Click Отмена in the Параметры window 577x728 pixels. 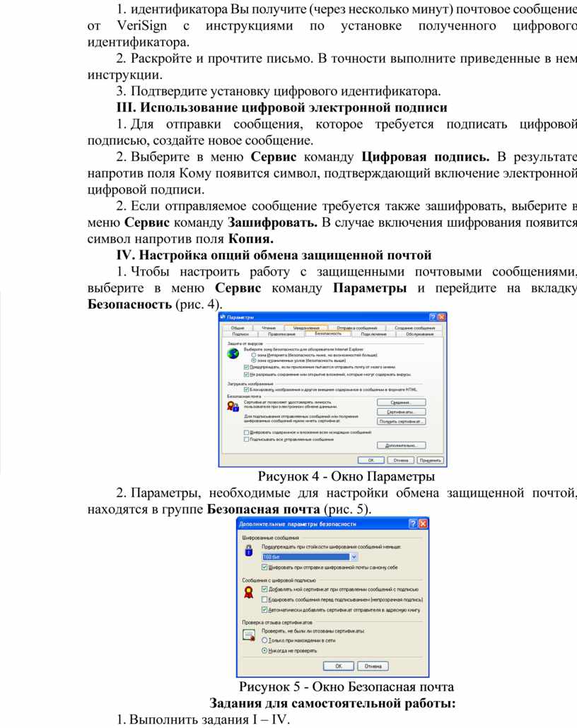click(400, 460)
